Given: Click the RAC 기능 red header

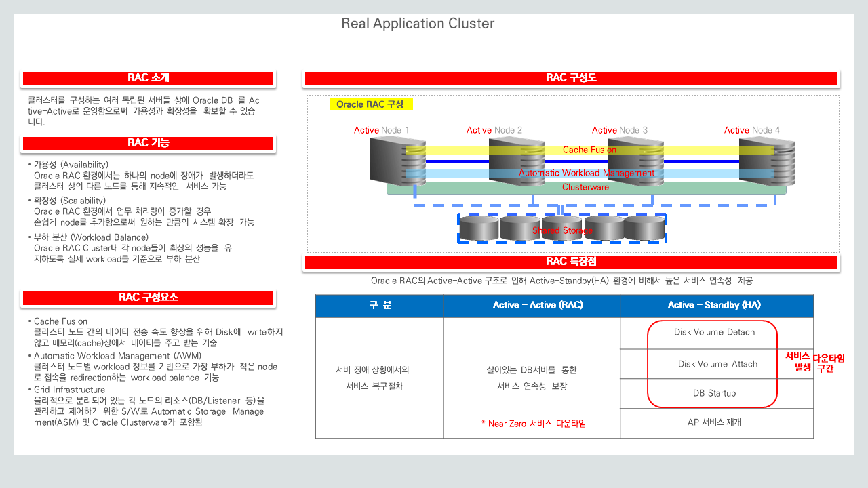Looking at the screenshot, I should coord(149,144).
